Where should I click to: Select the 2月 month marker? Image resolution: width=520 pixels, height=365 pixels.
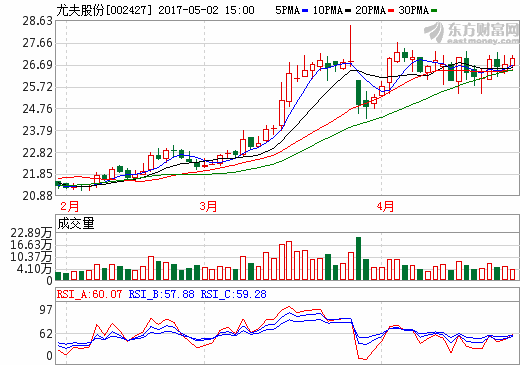[69, 206]
